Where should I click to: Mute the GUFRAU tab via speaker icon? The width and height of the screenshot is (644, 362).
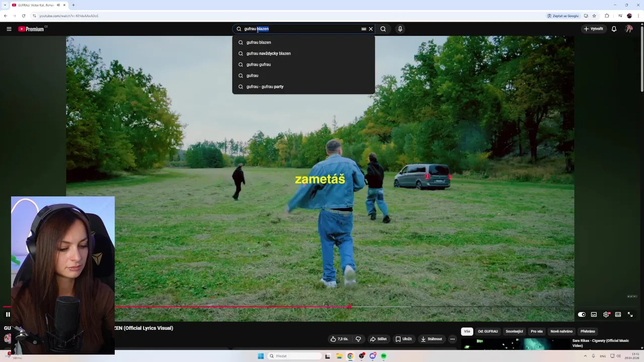point(58,5)
